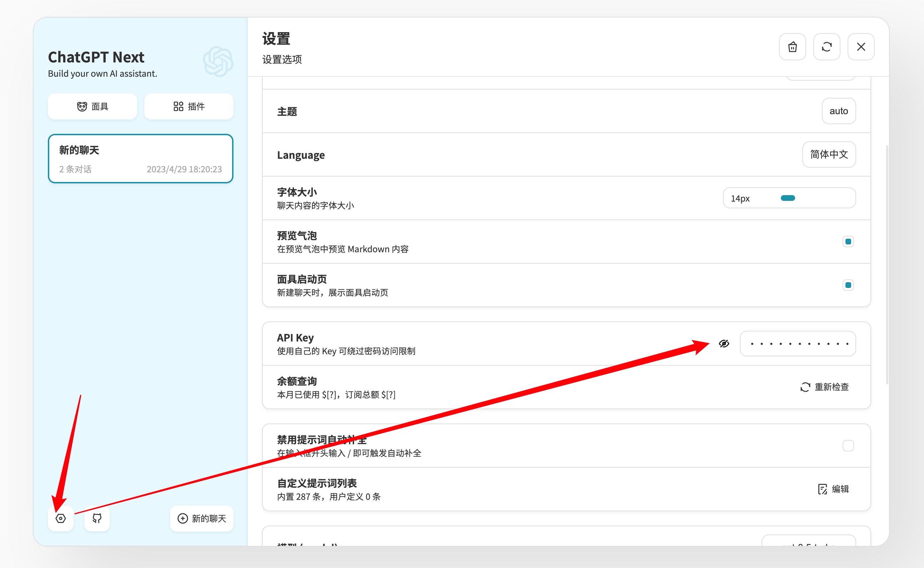924x568 pixels.
Task: Open the 插件 plugins tab
Action: 189,107
